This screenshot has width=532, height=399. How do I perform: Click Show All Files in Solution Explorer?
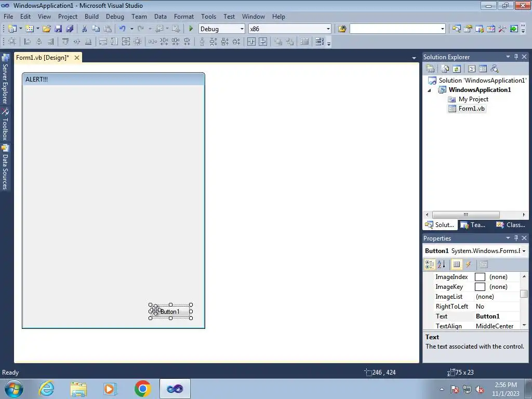[x=445, y=69]
